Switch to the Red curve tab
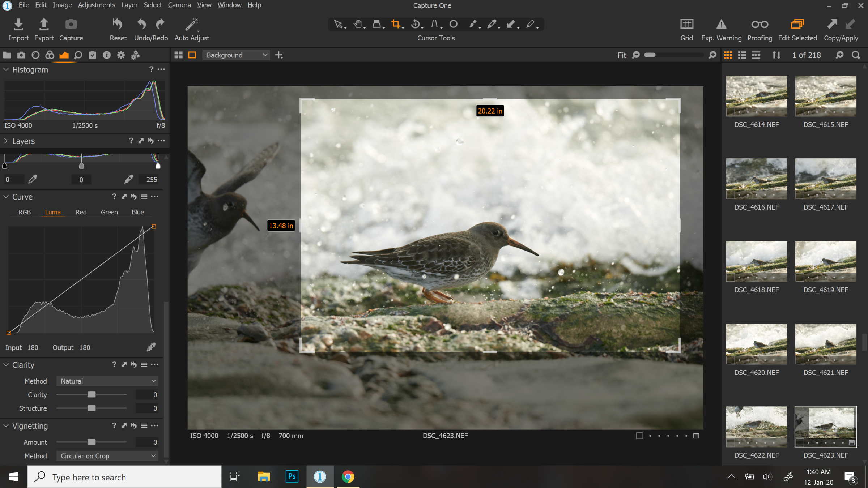Image resolution: width=868 pixels, height=488 pixels. (81, 212)
